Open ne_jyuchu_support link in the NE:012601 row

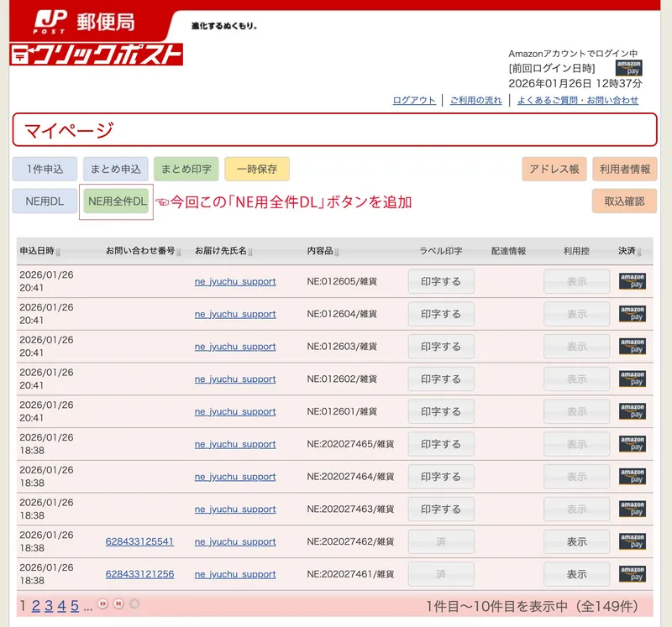point(235,412)
